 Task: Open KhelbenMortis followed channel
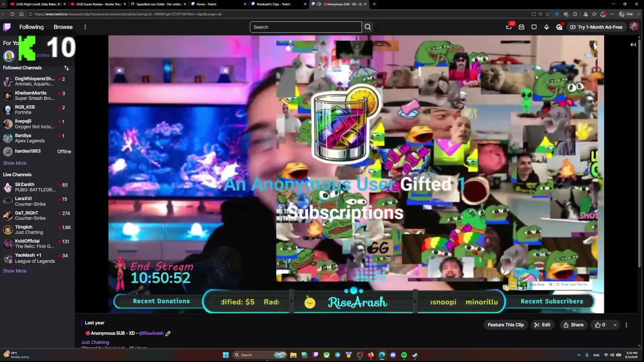[x=37, y=96]
